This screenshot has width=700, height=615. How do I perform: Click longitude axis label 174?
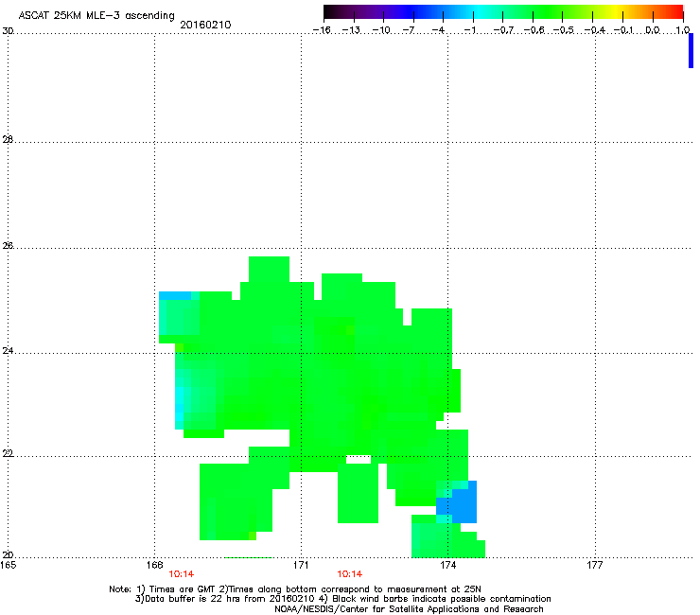coord(447,565)
